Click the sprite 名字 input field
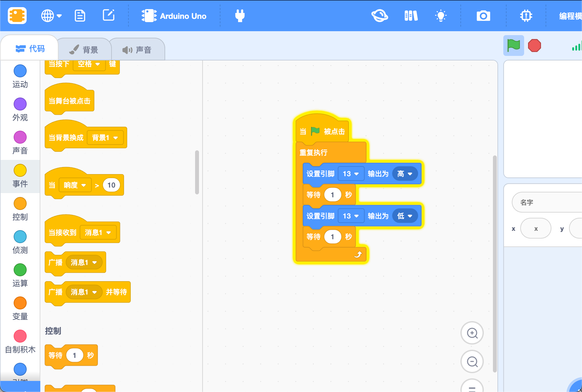The height and width of the screenshot is (392, 582). click(x=547, y=202)
